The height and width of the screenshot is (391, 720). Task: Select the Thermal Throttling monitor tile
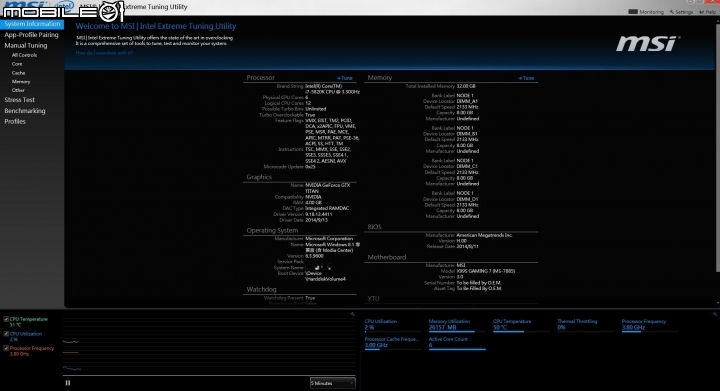(x=585, y=325)
